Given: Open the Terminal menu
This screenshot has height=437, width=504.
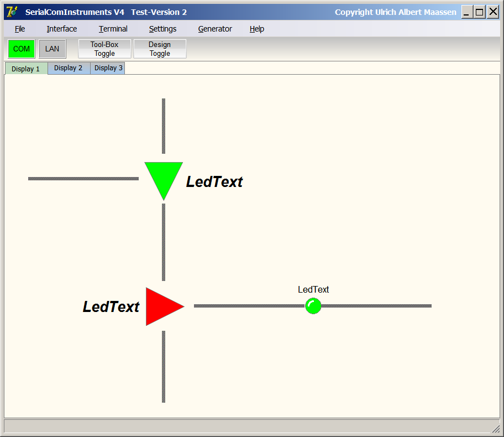Looking at the screenshot, I should click(113, 29).
